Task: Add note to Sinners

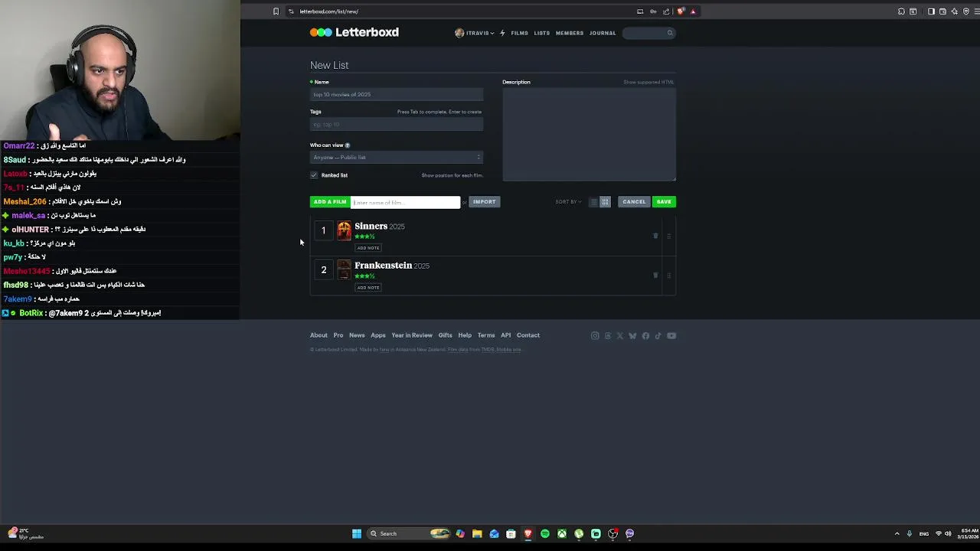Action: [368, 248]
